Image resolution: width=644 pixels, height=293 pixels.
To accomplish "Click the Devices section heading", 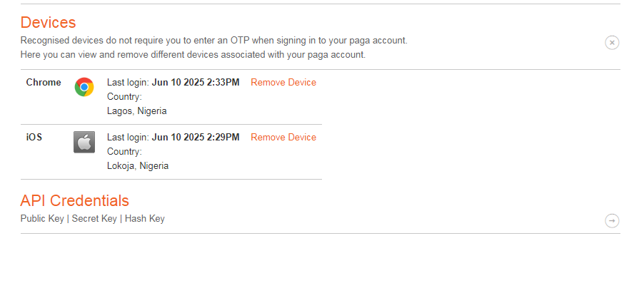I will (x=48, y=22).
